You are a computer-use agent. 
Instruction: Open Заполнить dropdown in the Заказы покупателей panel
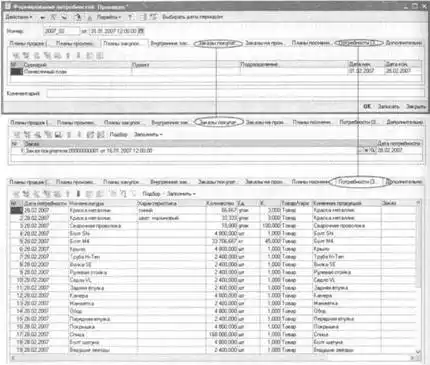coord(148,135)
